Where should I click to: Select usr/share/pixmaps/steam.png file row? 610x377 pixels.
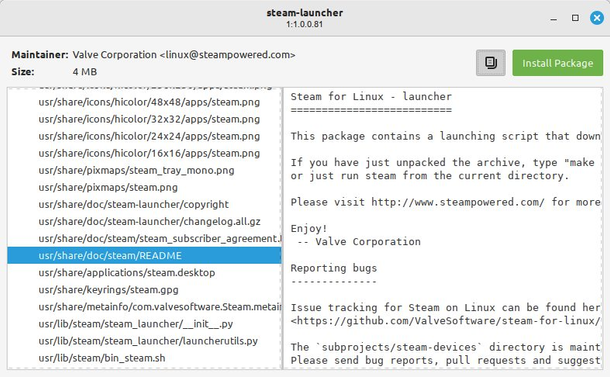coord(144,188)
